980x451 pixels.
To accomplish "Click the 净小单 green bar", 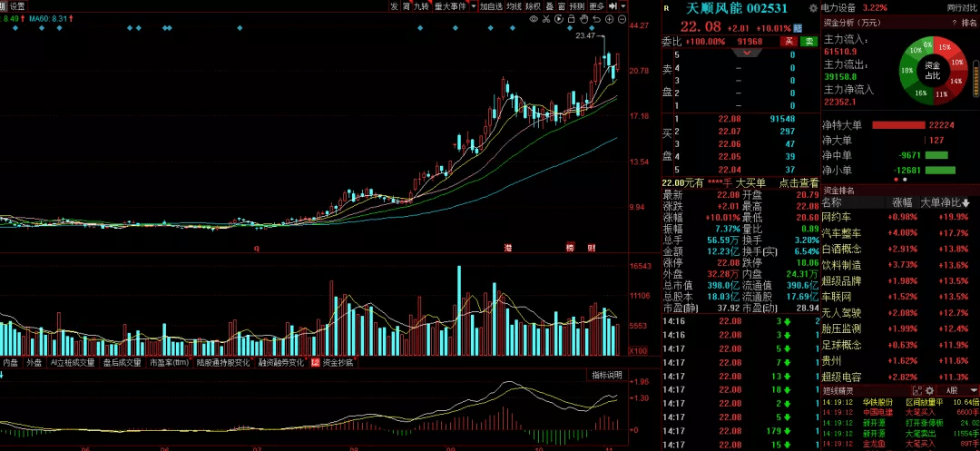I will 940,170.
